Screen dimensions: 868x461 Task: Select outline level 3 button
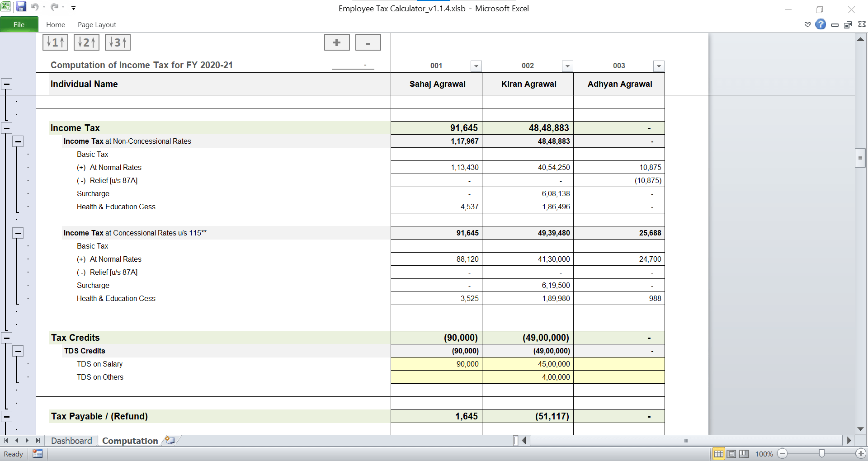118,42
